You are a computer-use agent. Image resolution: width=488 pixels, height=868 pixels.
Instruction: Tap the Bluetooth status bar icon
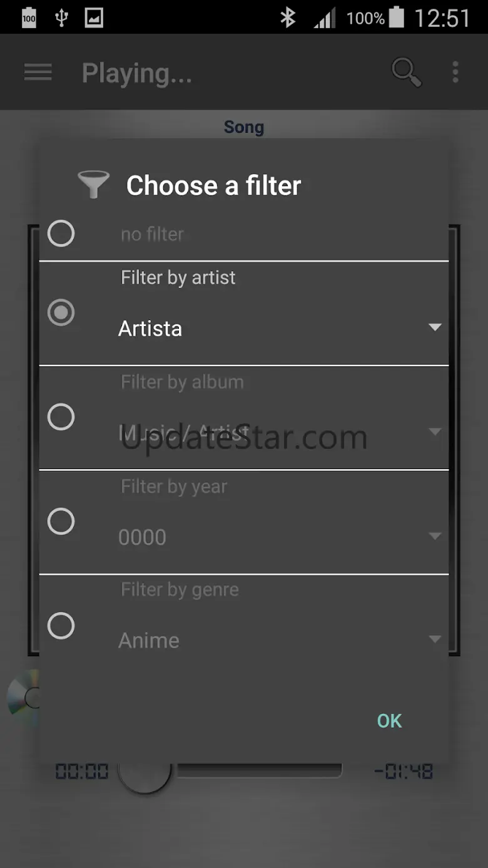(x=287, y=18)
